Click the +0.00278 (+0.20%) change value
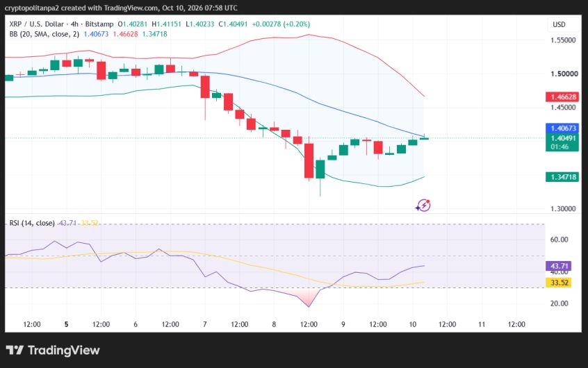Screen dimensions: 588x368 [x=281, y=24]
